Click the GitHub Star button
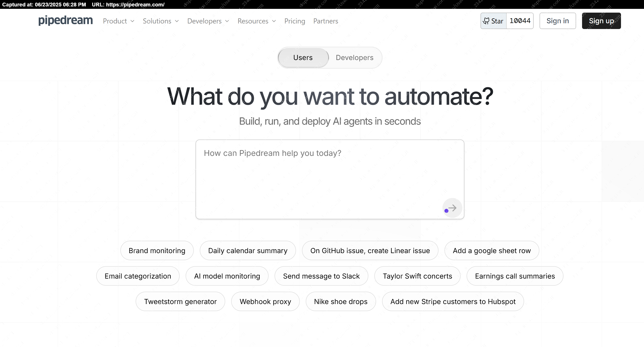Screen dimensions: 644x347 point(494,21)
